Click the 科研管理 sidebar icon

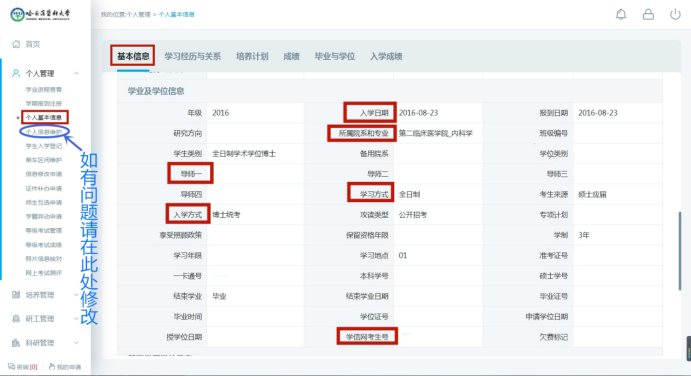click(16, 342)
